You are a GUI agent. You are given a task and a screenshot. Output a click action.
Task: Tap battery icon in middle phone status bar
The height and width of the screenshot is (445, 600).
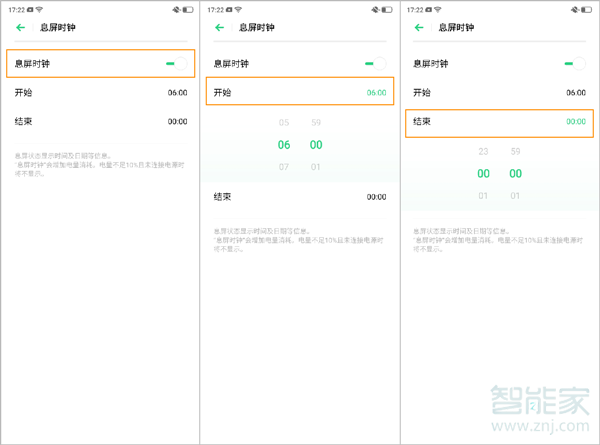[x=389, y=9]
